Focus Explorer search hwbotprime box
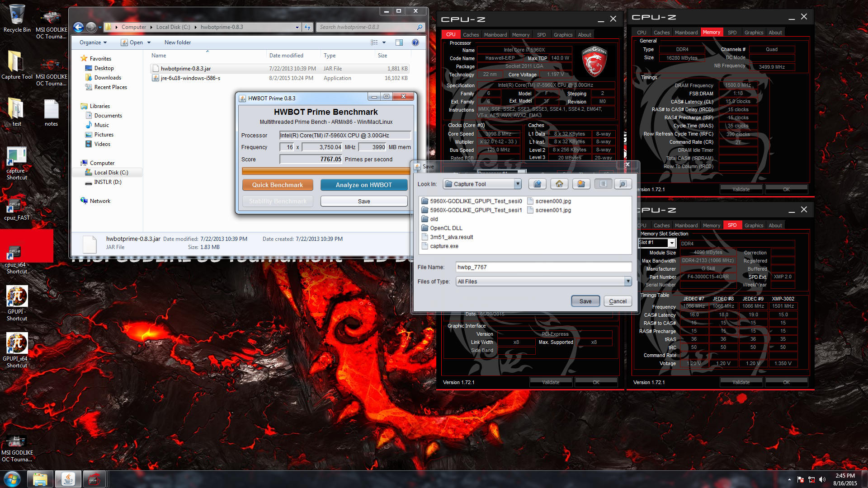Image resolution: width=868 pixels, height=488 pixels. tap(370, 27)
